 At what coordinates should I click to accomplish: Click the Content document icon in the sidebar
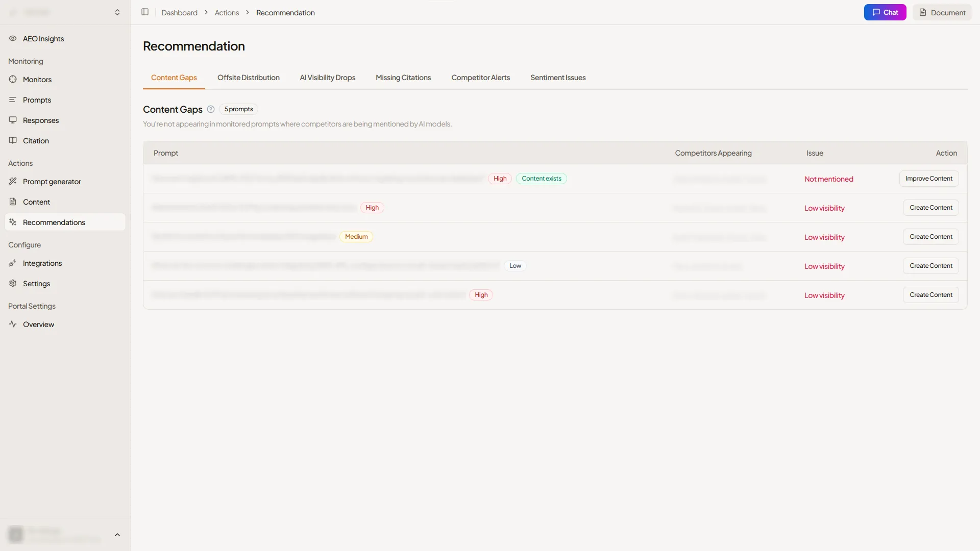click(x=13, y=202)
